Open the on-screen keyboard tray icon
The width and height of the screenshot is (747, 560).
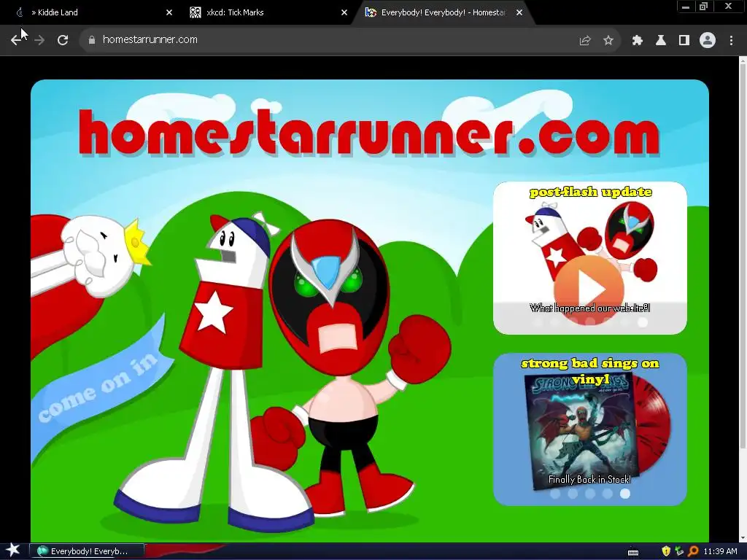point(633,552)
